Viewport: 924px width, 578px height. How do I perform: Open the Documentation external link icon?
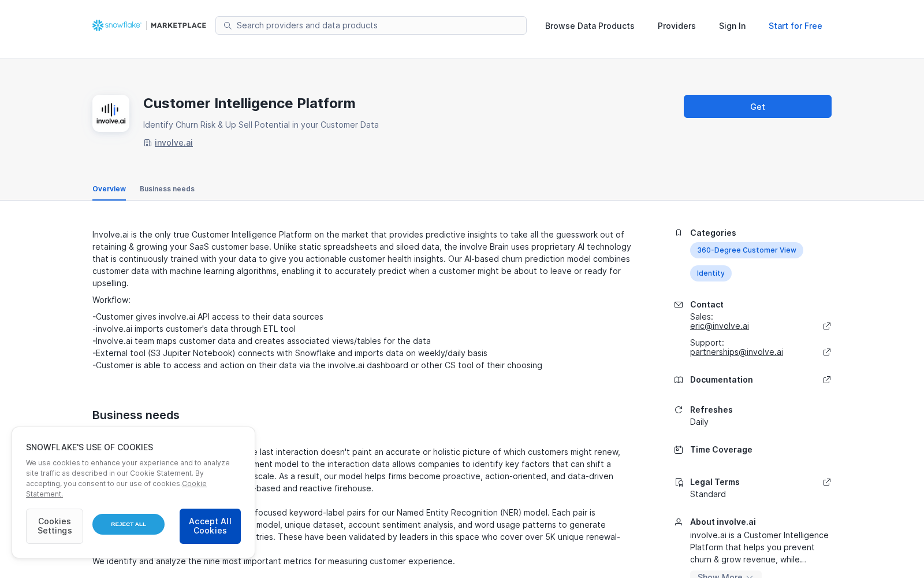(827, 380)
